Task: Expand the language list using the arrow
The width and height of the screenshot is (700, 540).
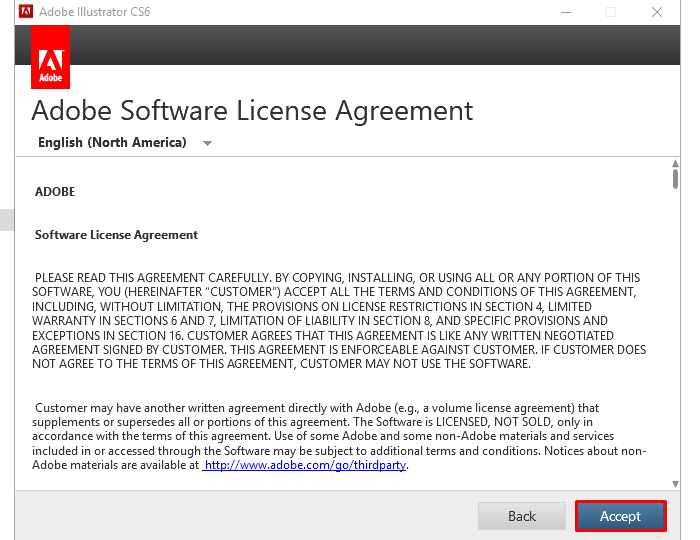Action: tap(207, 143)
